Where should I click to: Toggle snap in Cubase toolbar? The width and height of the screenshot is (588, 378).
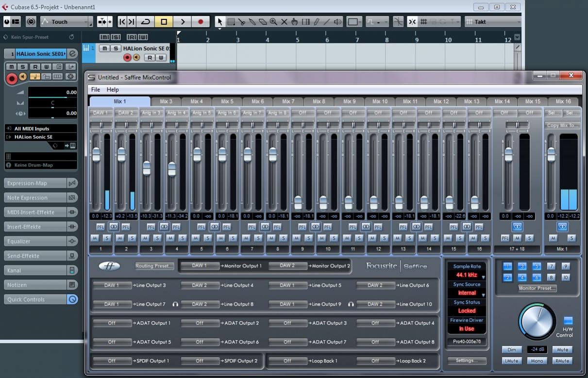pos(412,22)
